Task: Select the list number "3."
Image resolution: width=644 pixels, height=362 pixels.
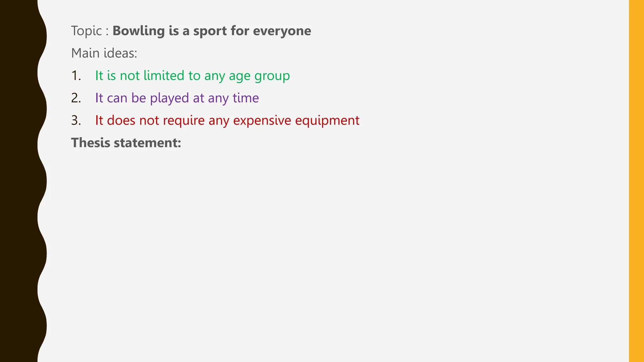Action: pyautogui.click(x=76, y=120)
